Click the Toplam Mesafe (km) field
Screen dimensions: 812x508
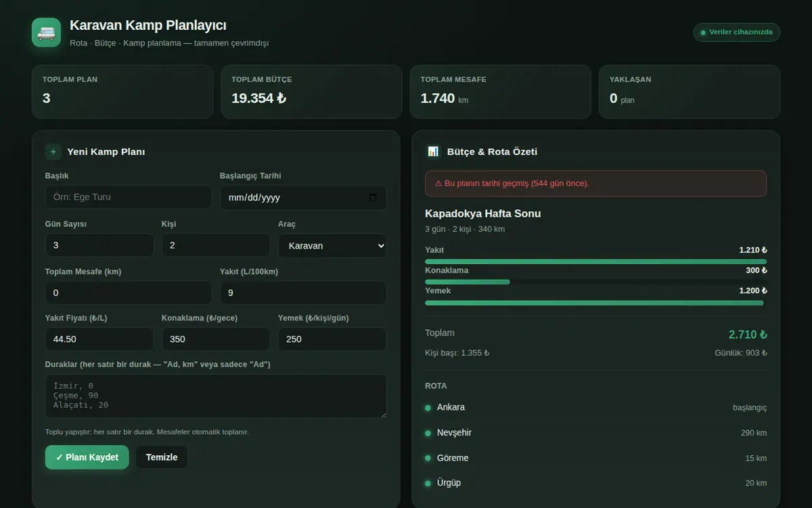(129, 293)
